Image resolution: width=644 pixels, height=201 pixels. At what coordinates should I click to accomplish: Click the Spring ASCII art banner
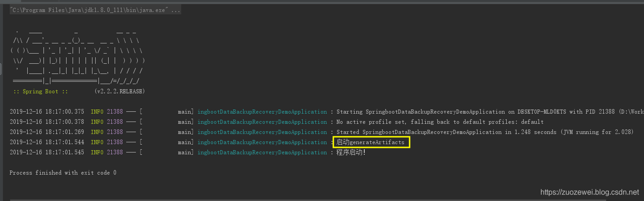click(78, 56)
